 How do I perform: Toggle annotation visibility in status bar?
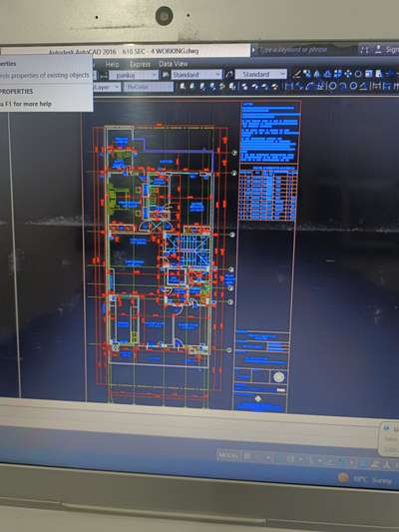coord(375,464)
